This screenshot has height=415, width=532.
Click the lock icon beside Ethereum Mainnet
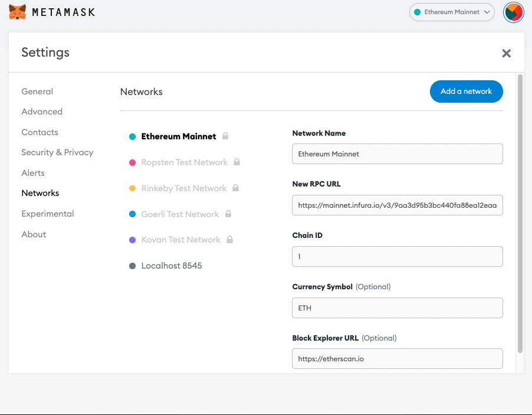(x=225, y=136)
